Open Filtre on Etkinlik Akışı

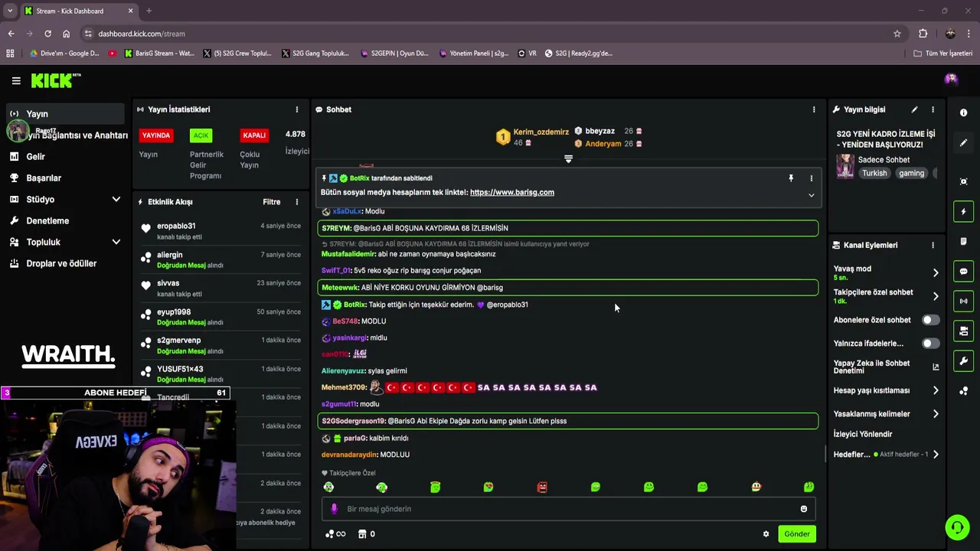(272, 202)
